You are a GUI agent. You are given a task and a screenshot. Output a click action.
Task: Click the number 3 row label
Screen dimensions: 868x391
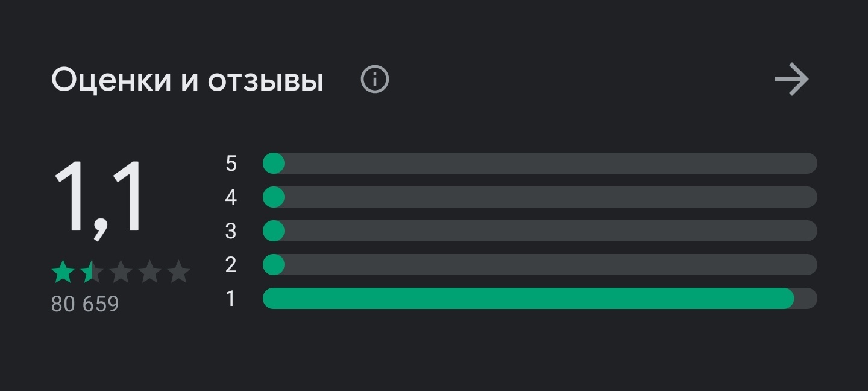click(x=231, y=231)
